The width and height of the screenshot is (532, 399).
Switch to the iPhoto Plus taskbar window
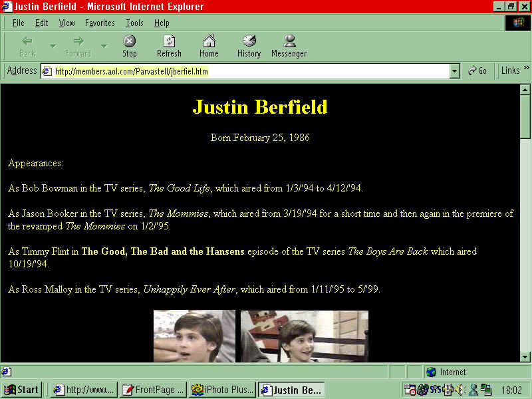[x=222, y=390]
